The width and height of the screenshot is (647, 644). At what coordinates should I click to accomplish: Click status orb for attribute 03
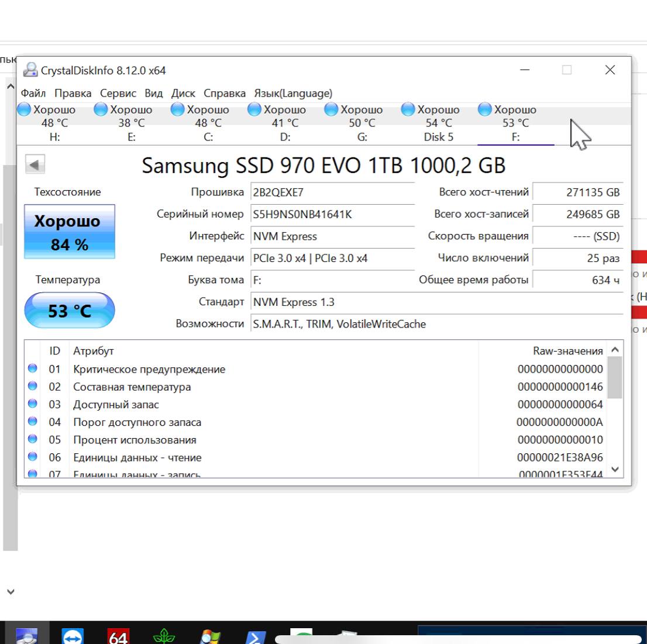tap(33, 404)
